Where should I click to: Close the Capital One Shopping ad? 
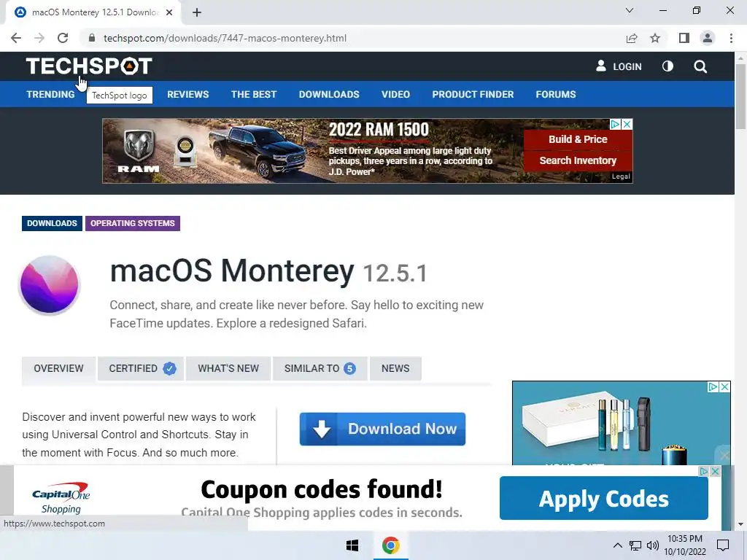tap(715, 472)
